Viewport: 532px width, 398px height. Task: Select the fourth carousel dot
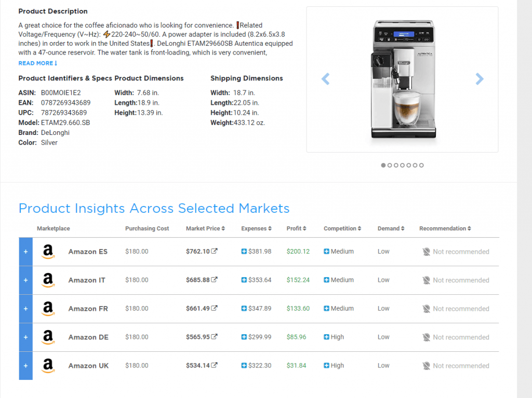[x=402, y=165]
